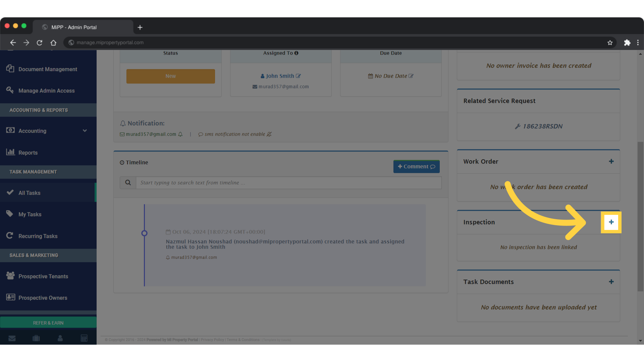Add a new Work Order with the plus
Screen dimensions: 644x362
(x=611, y=161)
